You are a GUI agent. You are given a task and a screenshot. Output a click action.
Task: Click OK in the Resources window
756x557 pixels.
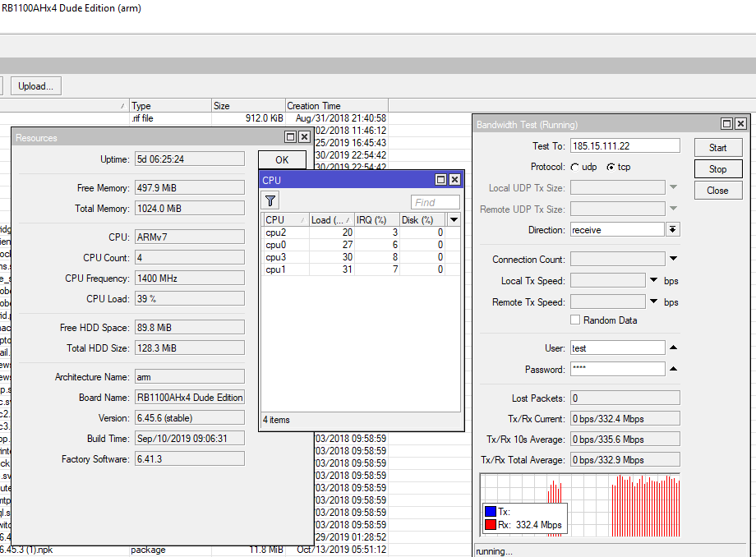(282, 160)
